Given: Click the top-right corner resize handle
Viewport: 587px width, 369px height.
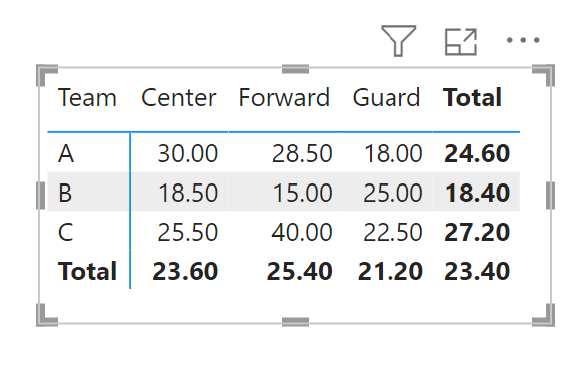Looking at the screenshot, I should coord(544,75).
